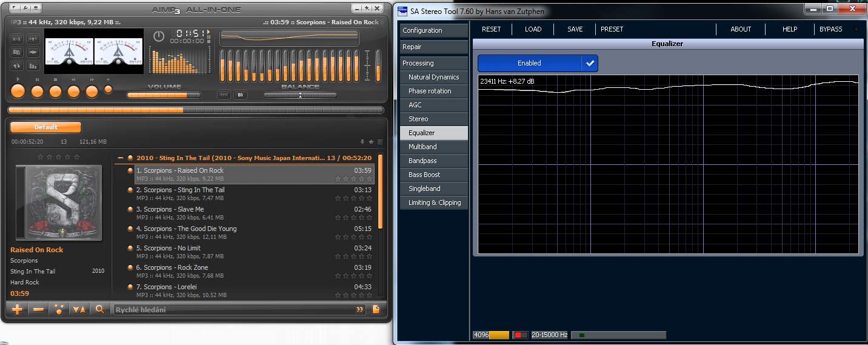This screenshot has height=345, width=868.
Task: Adjust the AIMP volume slider
Action: (x=164, y=95)
